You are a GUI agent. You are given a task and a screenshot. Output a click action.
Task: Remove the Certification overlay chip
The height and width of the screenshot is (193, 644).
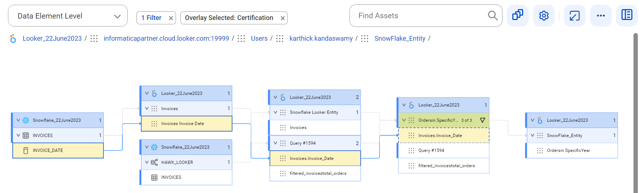tap(283, 18)
